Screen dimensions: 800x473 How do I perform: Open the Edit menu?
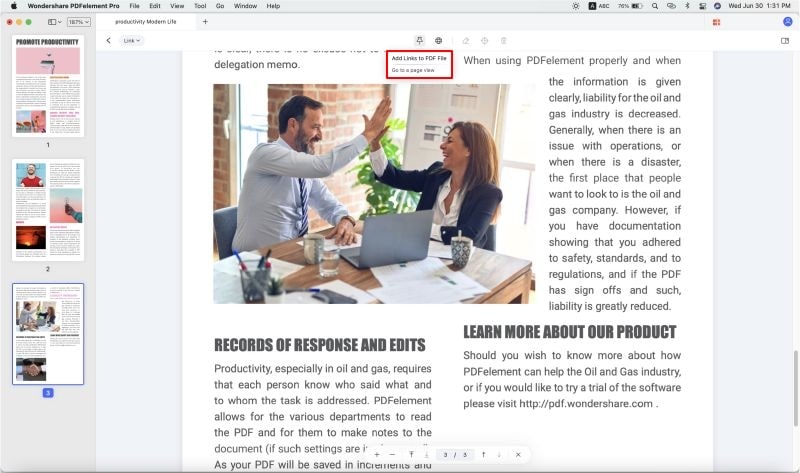click(155, 6)
